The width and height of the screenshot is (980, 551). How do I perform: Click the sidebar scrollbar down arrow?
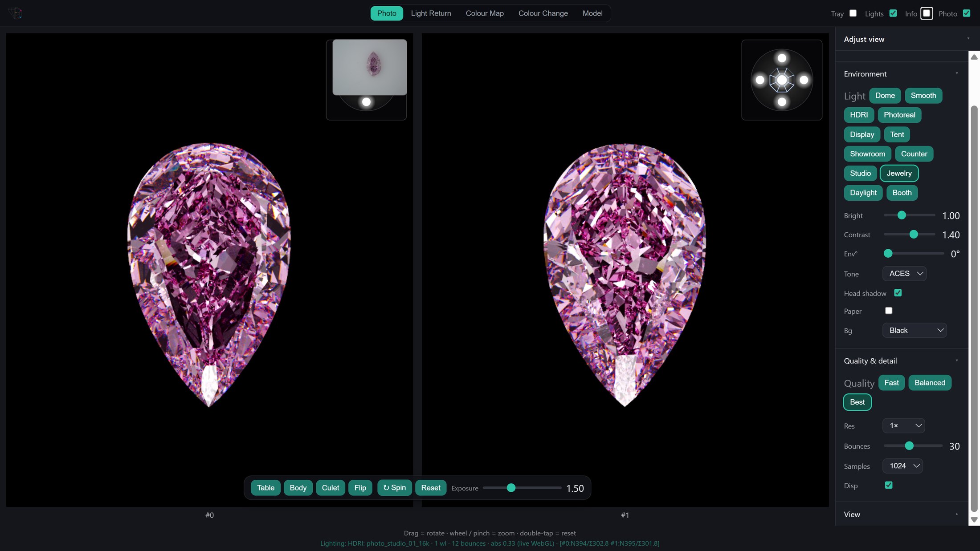point(974,519)
